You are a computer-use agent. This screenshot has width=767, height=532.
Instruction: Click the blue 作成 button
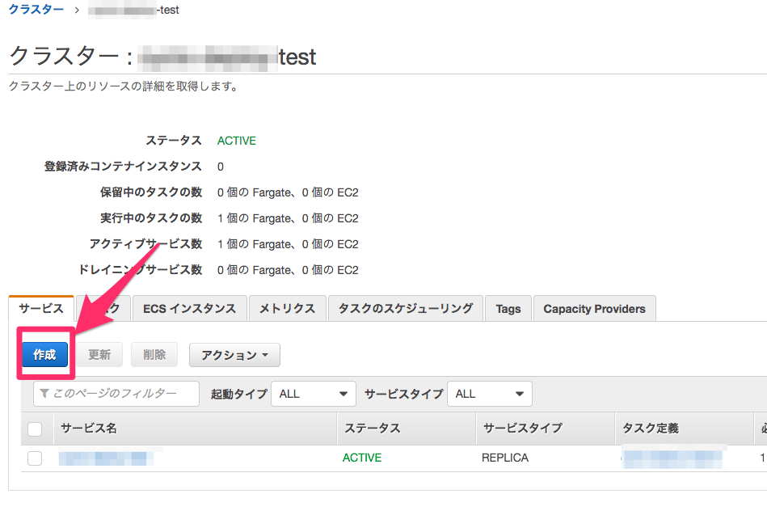coord(44,355)
